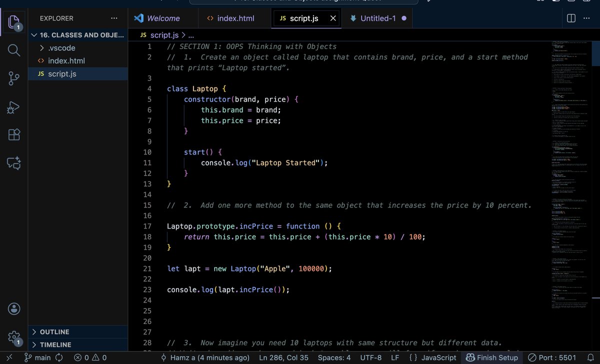Open the errors and warnings indicator
The width and height of the screenshot is (600, 364).
[90, 357]
